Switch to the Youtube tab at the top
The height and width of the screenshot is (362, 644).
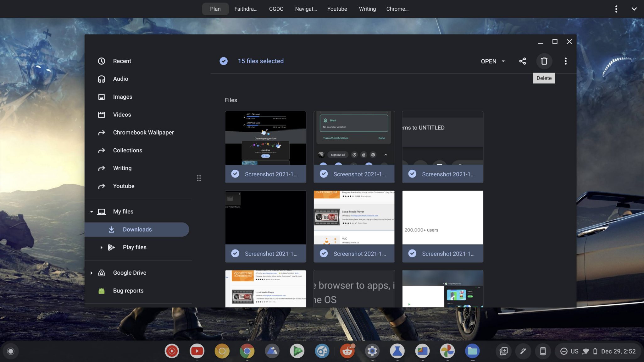point(337,9)
